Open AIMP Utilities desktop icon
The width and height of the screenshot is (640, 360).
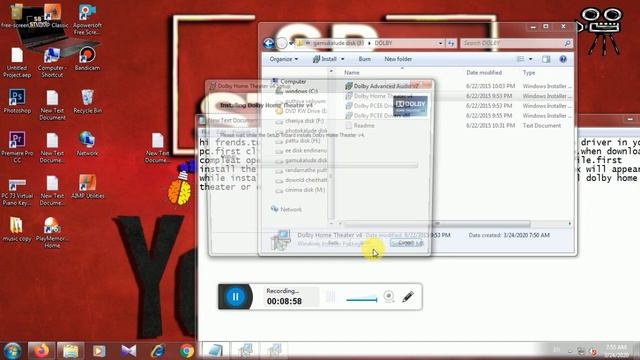(x=87, y=187)
